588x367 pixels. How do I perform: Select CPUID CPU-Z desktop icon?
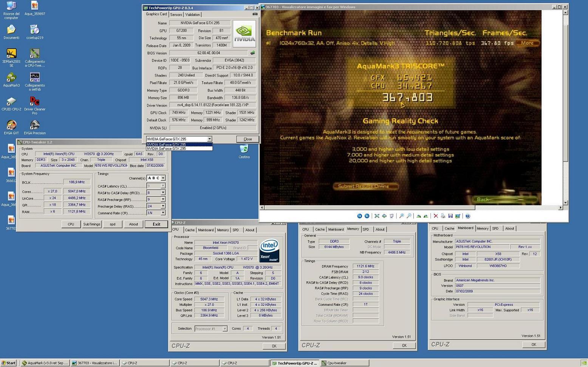[11, 104]
